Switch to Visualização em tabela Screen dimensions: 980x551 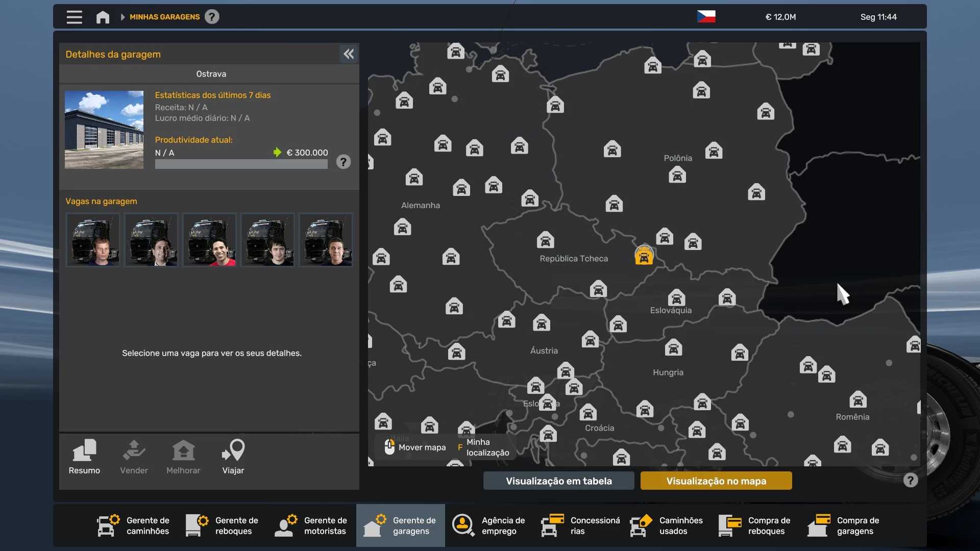pos(558,481)
